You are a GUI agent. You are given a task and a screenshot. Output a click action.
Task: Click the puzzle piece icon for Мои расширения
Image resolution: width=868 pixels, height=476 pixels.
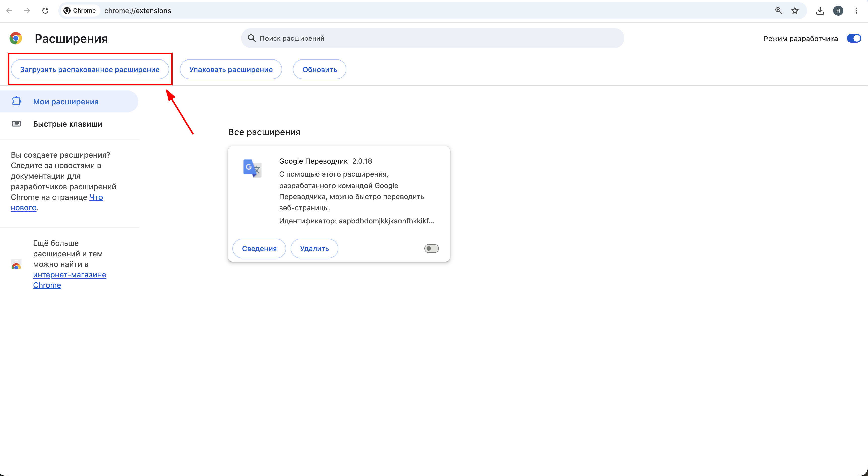(17, 101)
